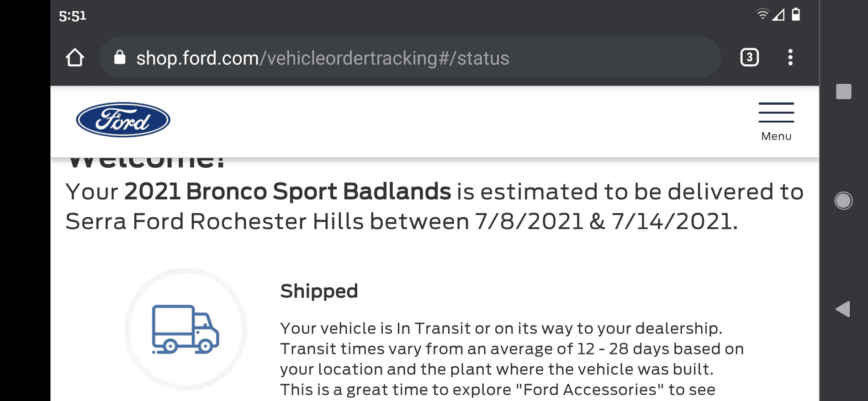Image resolution: width=868 pixels, height=401 pixels.
Task: Tap the Ford oval logo
Action: [123, 120]
